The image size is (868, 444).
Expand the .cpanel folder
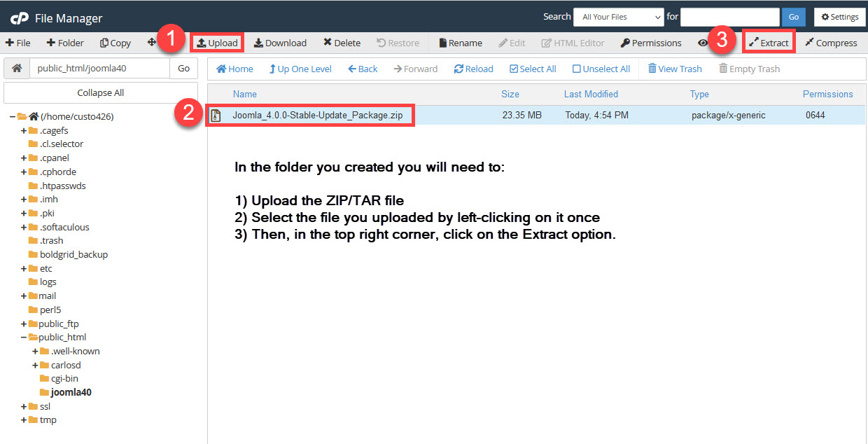(24, 158)
